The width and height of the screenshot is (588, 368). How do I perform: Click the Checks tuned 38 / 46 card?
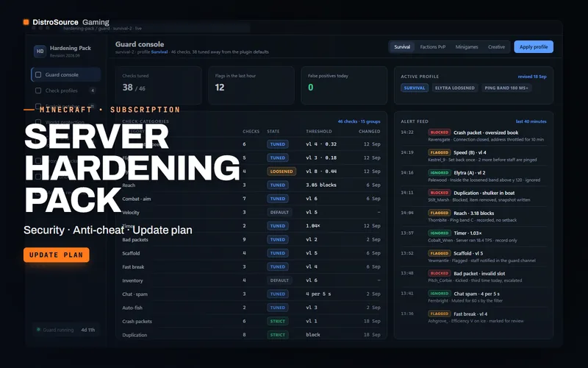click(x=158, y=85)
